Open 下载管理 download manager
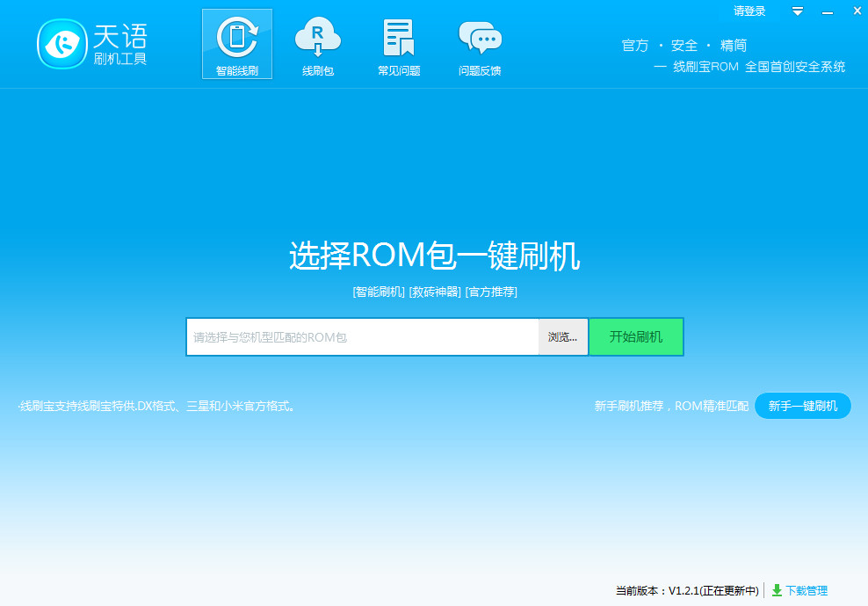The height and width of the screenshot is (606, 868). [807, 591]
